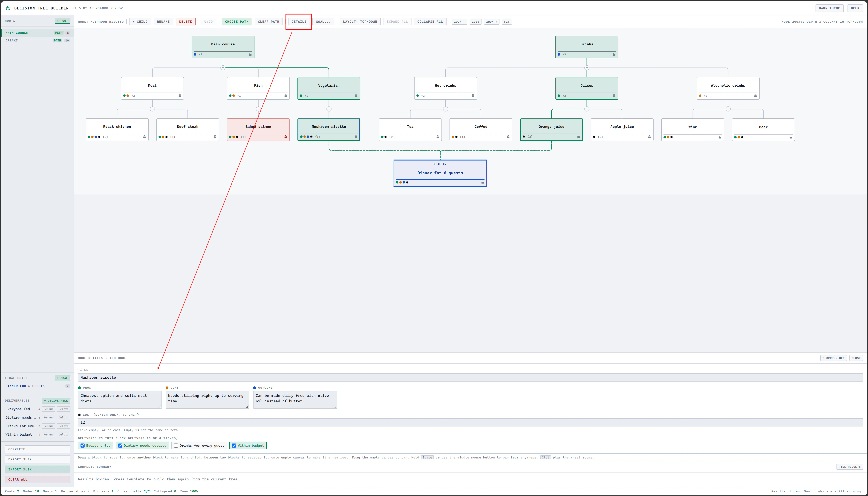868x496 pixels.
Task: Toggle the Blocker: Off button
Action: point(833,358)
